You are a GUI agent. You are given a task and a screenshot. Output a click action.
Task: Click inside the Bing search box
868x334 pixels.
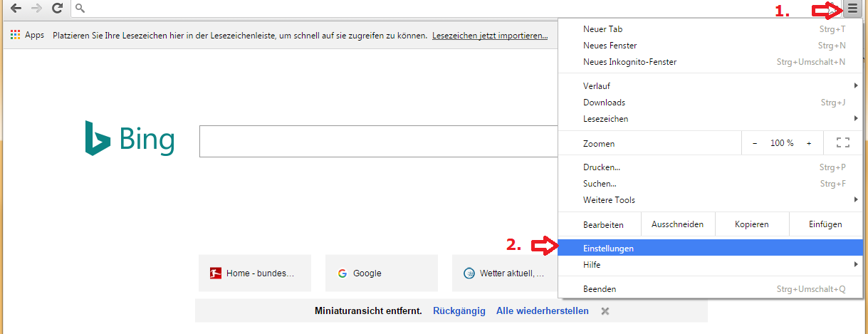(377, 141)
